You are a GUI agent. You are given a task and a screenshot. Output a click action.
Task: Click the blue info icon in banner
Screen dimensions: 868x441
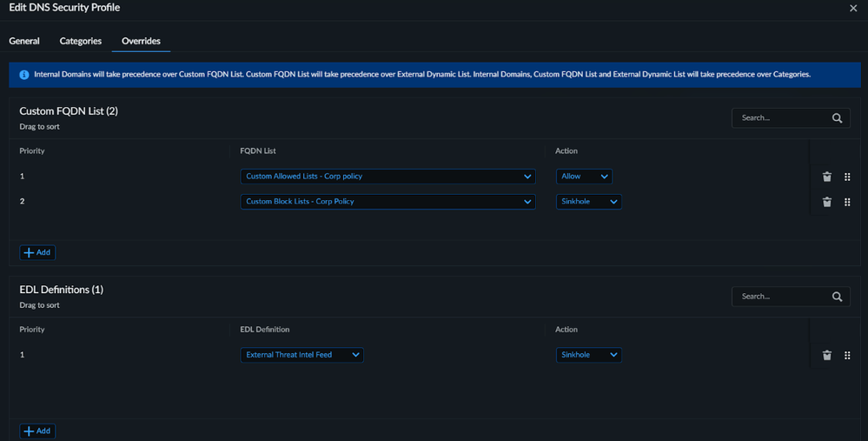(24, 75)
